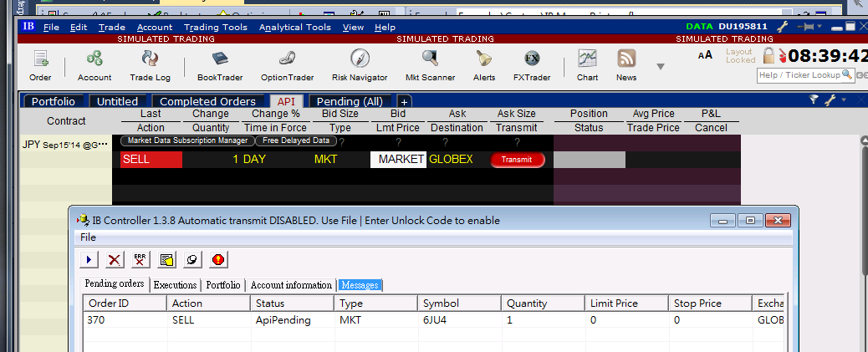Open the Trading Tools menu
Image resolution: width=868 pixels, height=352 pixels.
[x=216, y=27]
